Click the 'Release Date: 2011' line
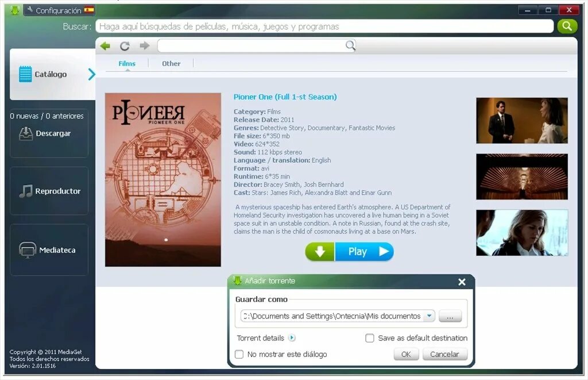Image resolution: width=588 pixels, height=380 pixels. pyautogui.click(x=264, y=120)
